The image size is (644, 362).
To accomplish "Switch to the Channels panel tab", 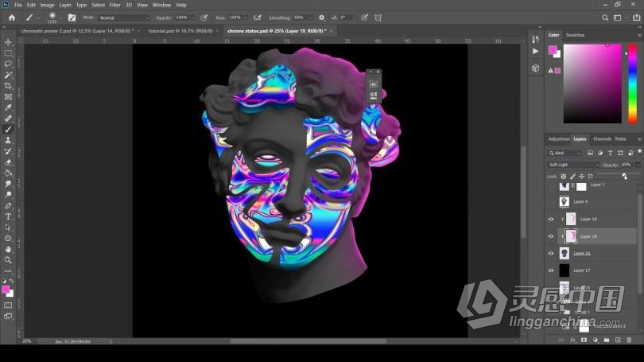I will pyautogui.click(x=602, y=138).
